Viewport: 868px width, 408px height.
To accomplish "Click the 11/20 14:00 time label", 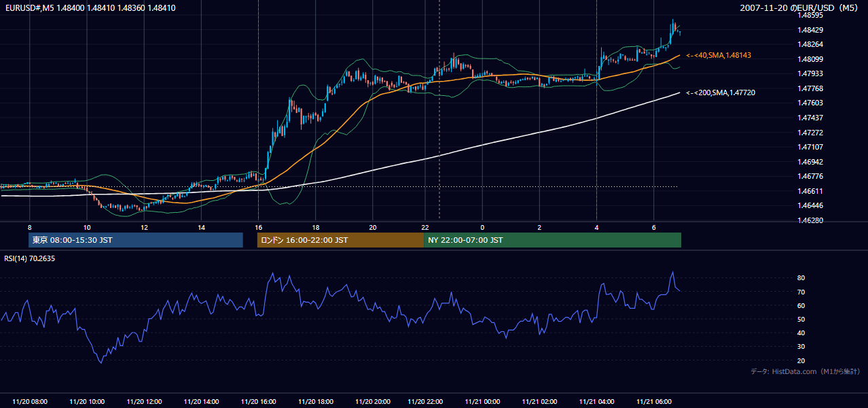I will coord(201,402).
